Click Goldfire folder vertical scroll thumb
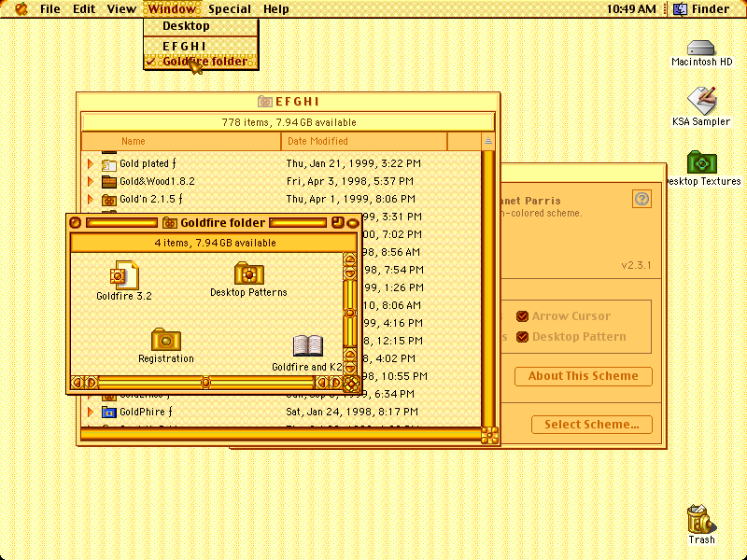Viewport: 747px width, 560px height. [349, 313]
